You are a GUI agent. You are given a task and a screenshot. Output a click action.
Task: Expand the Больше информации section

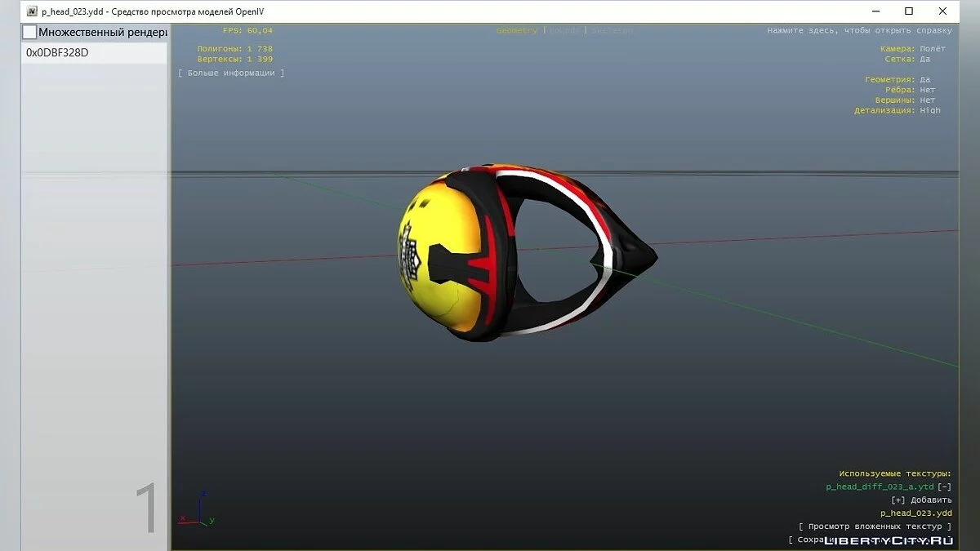[x=231, y=73]
